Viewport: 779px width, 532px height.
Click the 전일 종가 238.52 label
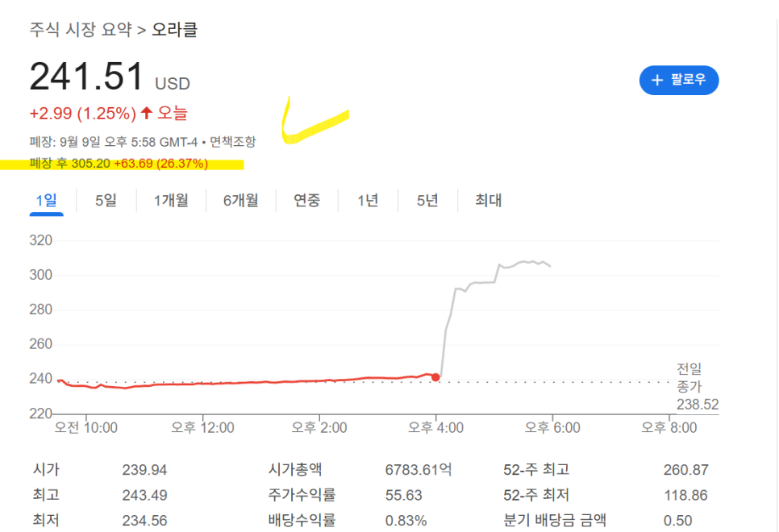pos(697,386)
